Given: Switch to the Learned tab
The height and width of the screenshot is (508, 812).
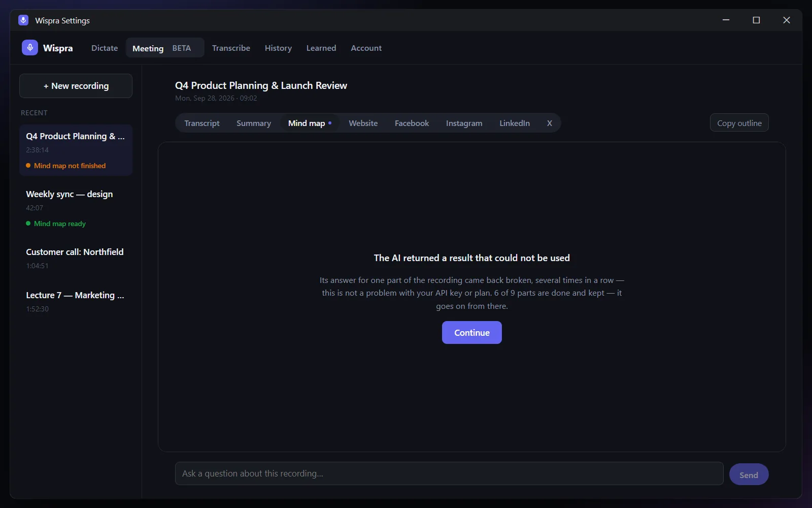Looking at the screenshot, I should (321, 48).
